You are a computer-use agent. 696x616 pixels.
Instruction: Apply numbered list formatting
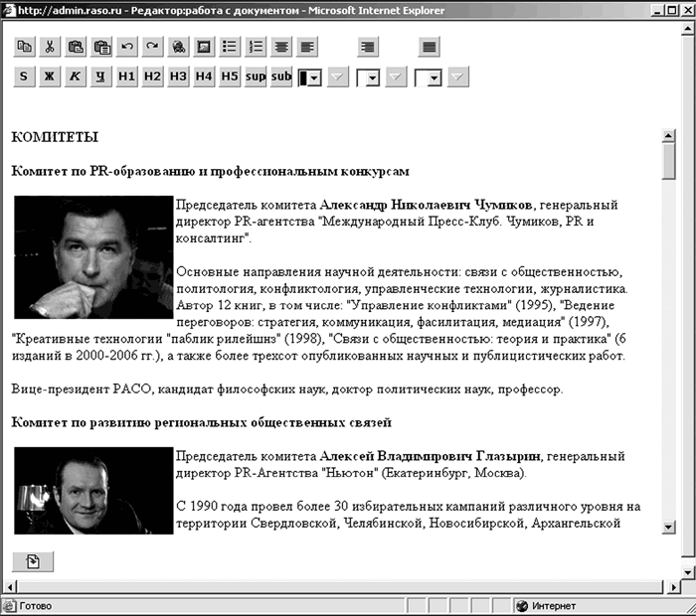click(256, 47)
